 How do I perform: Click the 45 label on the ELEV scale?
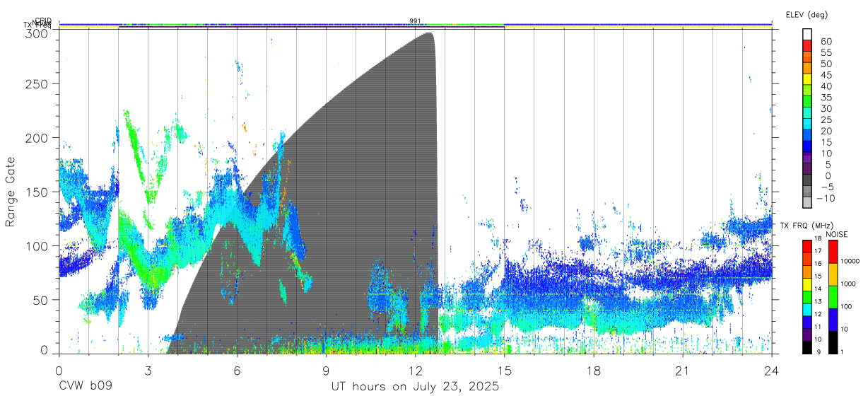click(826, 75)
